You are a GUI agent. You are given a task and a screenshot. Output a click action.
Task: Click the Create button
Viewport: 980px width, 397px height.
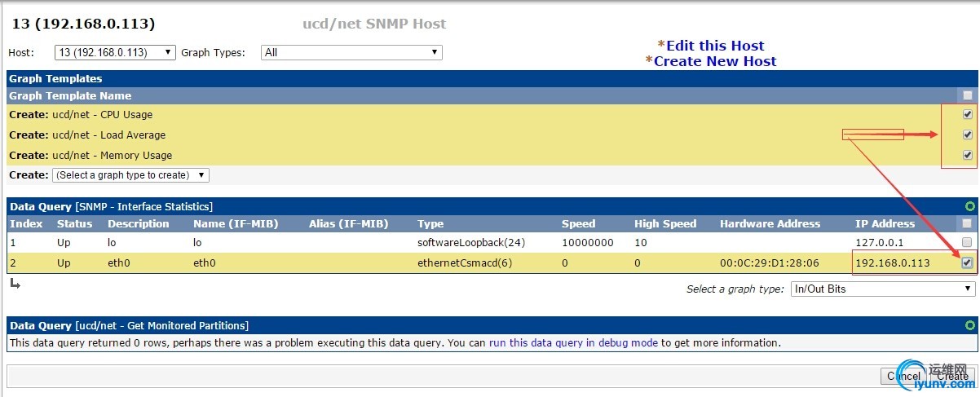(x=952, y=376)
